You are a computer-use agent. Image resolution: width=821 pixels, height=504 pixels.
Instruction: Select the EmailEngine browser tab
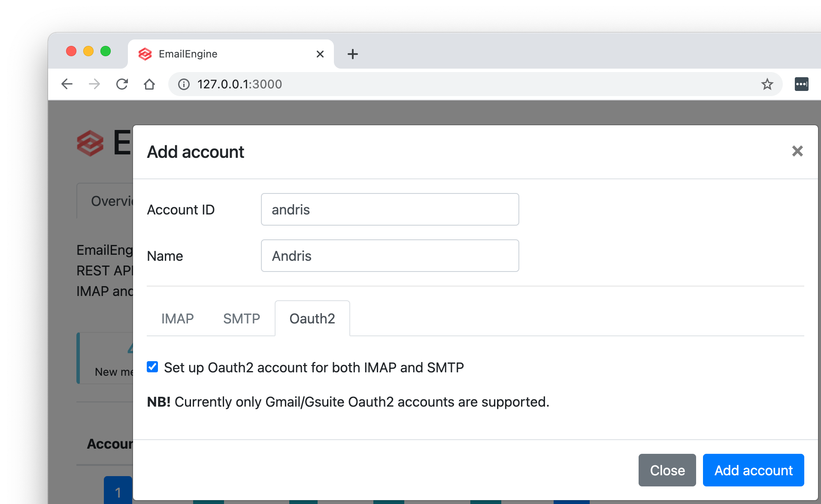coord(231,54)
